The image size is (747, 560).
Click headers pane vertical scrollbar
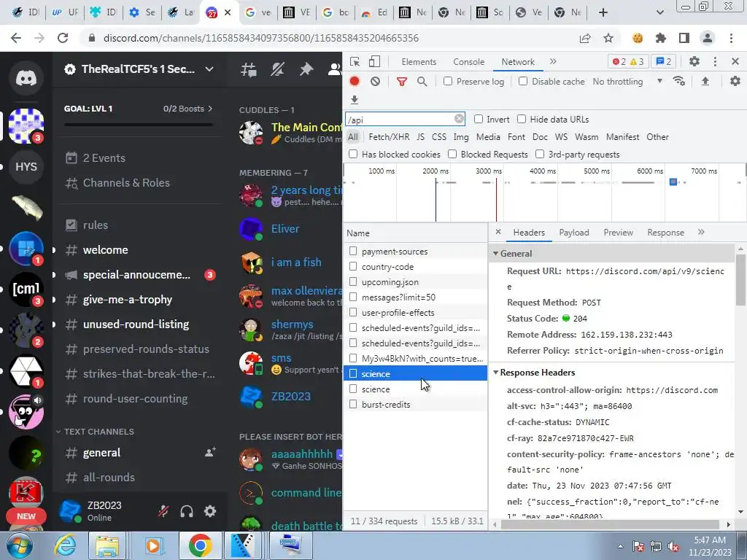740,280
